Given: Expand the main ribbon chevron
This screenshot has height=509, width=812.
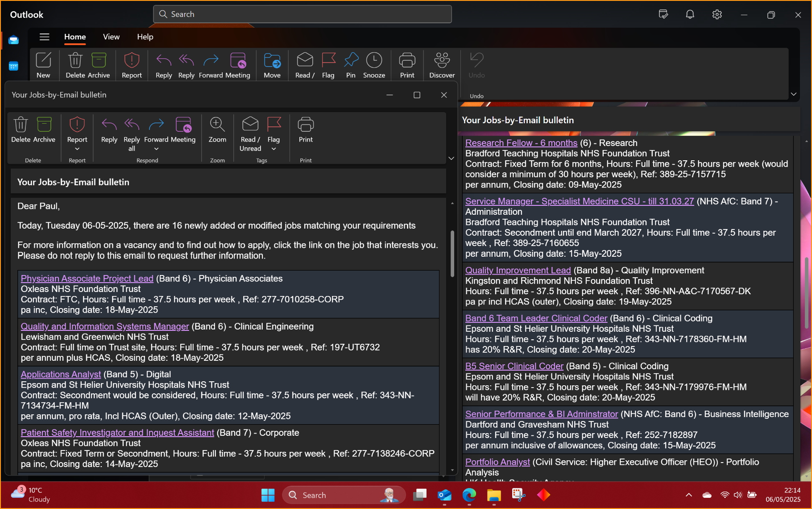Looking at the screenshot, I should point(793,94).
